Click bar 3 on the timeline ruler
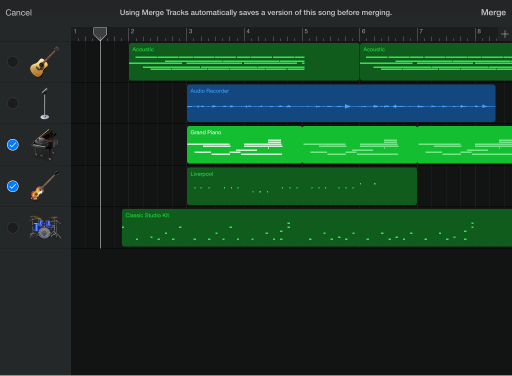This screenshot has height=376, width=512. (x=190, y=31)
